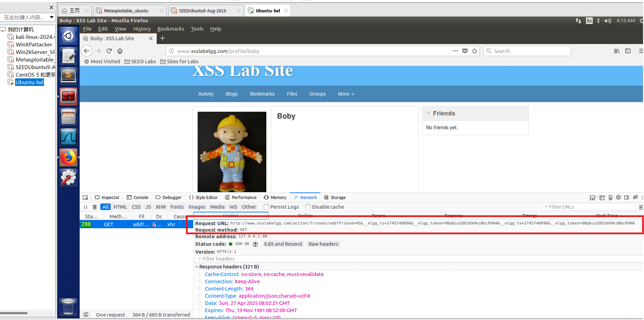Toggle the Images request filter
This screenshot has height=320, width=644.
point(197,207)
